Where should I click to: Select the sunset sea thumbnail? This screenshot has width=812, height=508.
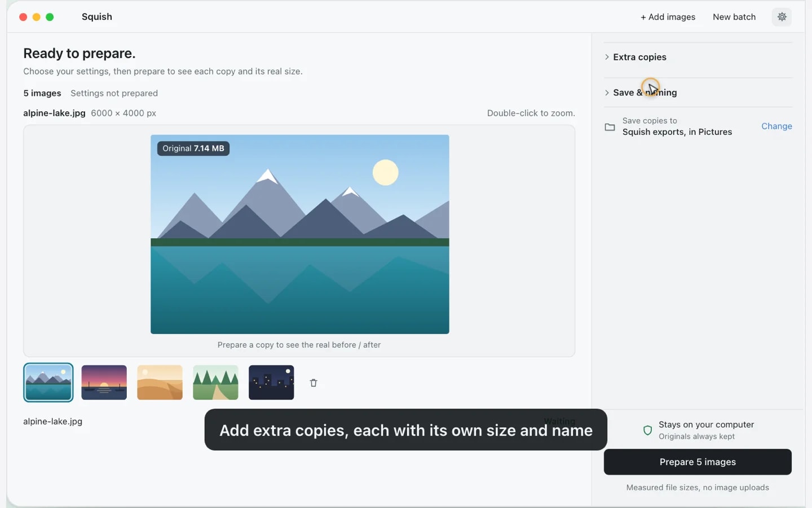point(104,382)
